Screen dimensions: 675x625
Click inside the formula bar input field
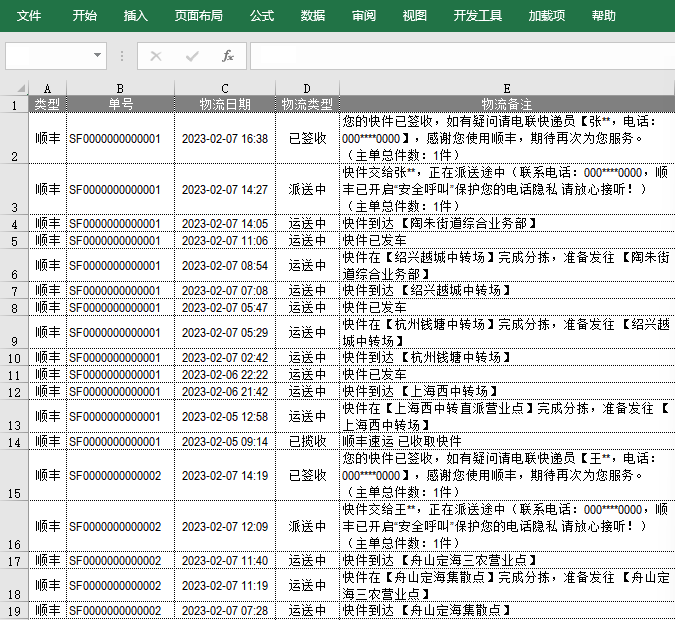coord(460,56)
